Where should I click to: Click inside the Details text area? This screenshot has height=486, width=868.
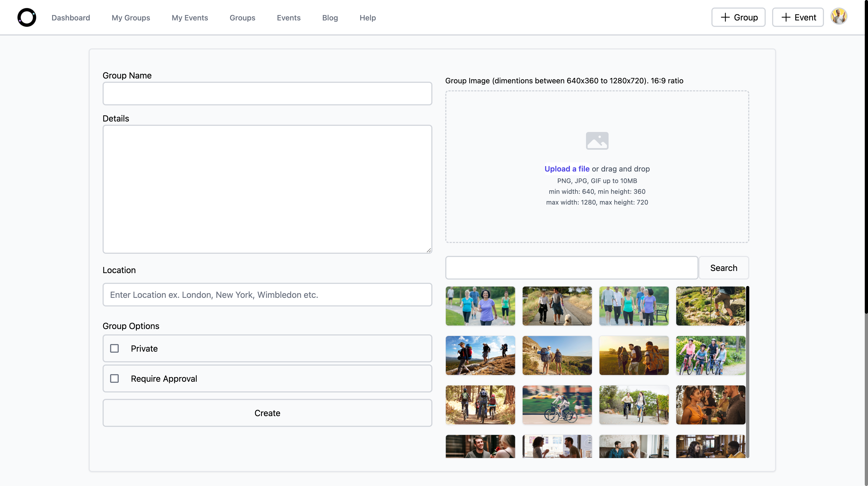[267, 189]
